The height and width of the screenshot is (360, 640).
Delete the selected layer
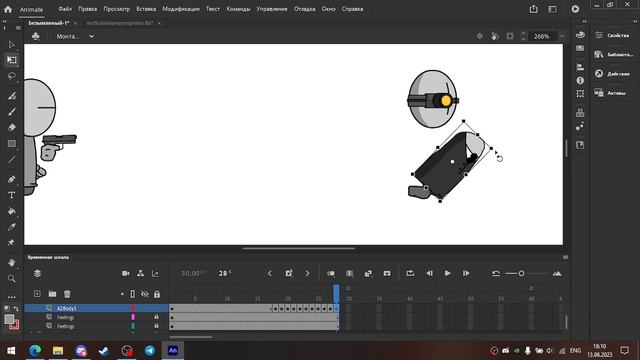point(67,294)
